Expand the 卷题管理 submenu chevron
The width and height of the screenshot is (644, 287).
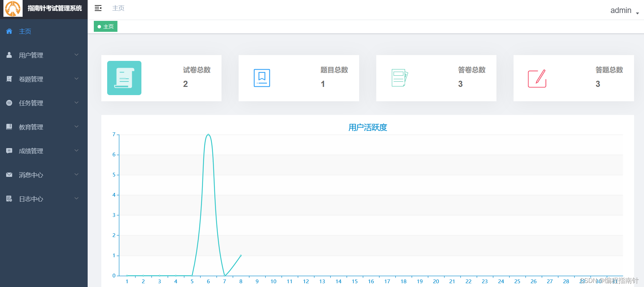coord(77,79)
